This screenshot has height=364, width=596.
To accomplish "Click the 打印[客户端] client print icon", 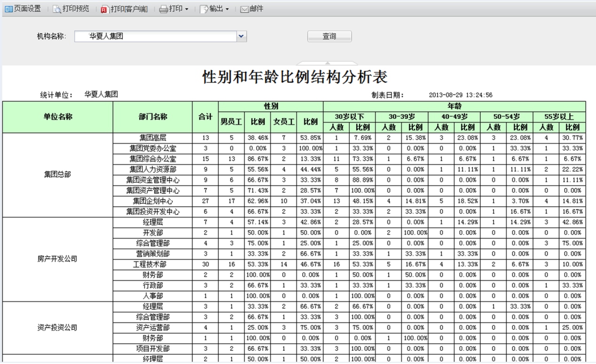I will point(104,9).
